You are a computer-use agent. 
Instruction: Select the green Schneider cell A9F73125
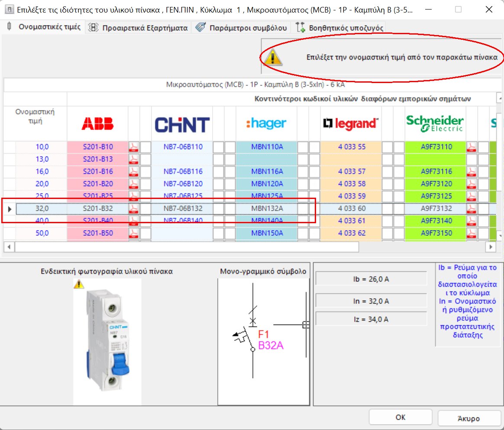point(436,196)
